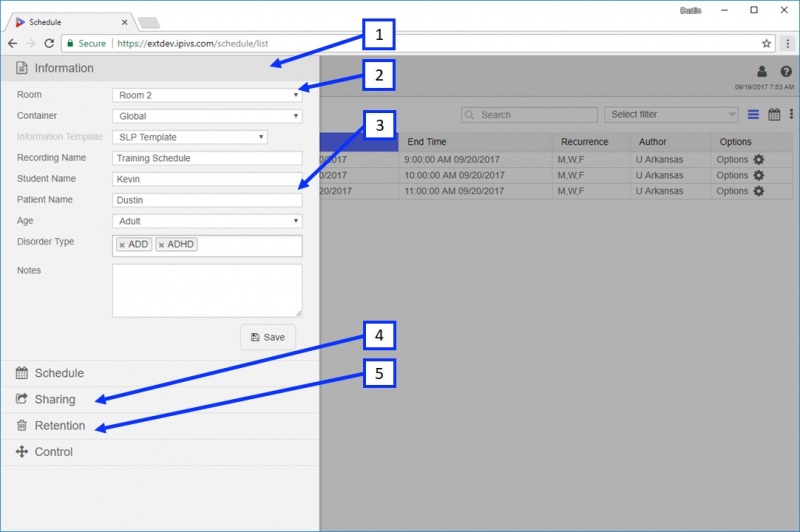Open the Room dropdown

(x=207, y=95)
